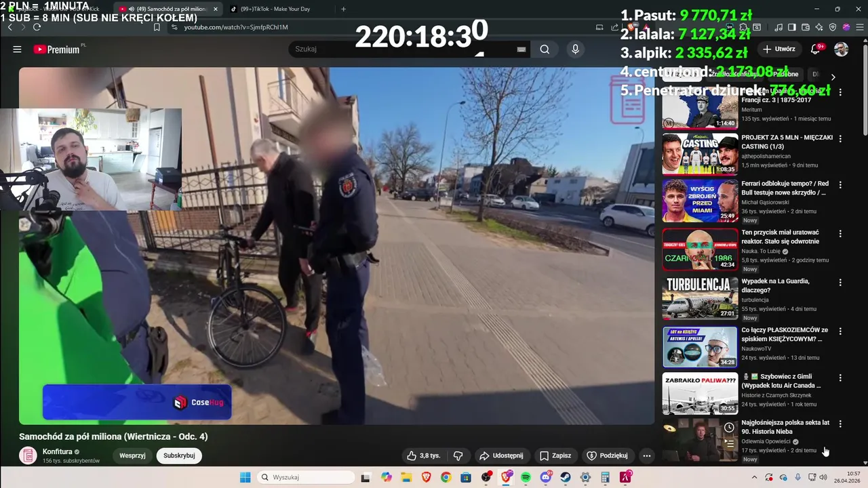Share the video via Udostępnij
This screenshot has height=488, width=868.
pyautogui.click(x=501, y=455)
